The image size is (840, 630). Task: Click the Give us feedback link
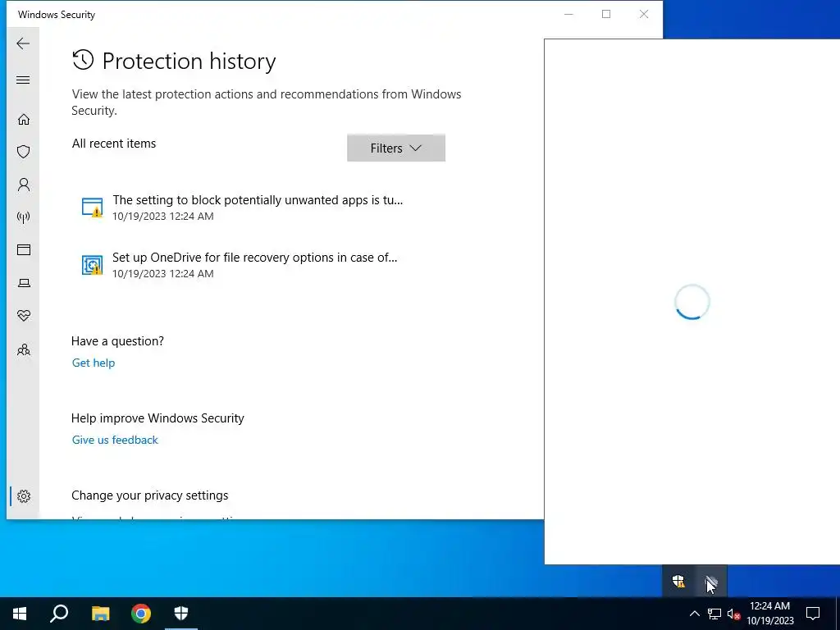115,440
